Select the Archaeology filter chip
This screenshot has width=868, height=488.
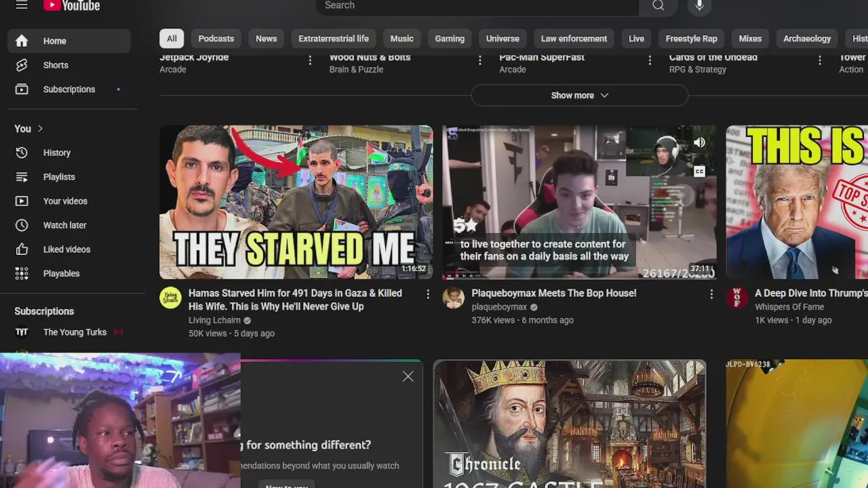tap(807, 39)
